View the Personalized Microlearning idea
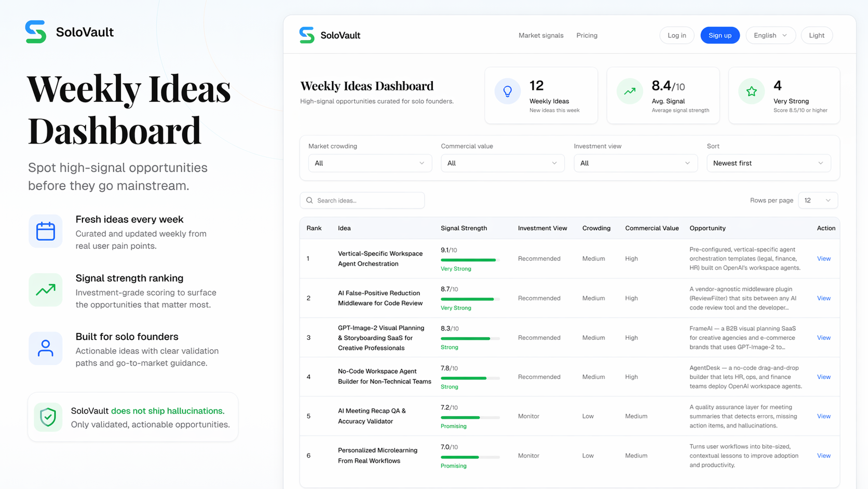Screen dimensions: 868x489 click(823, 456)
